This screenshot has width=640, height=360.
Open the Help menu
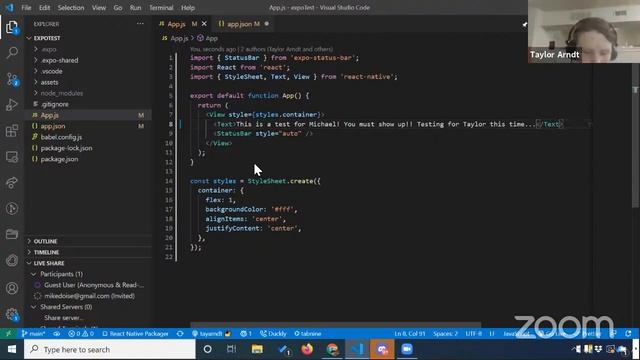(x=188, y=7)
